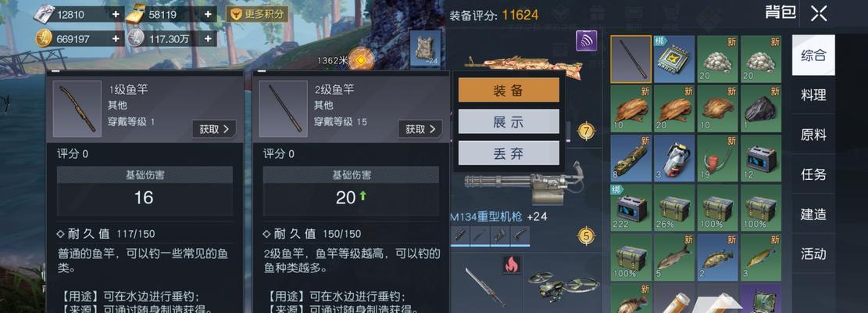Click the 丢弃 discard button
This screenshot has height=313, width=868.
(508, 153)
